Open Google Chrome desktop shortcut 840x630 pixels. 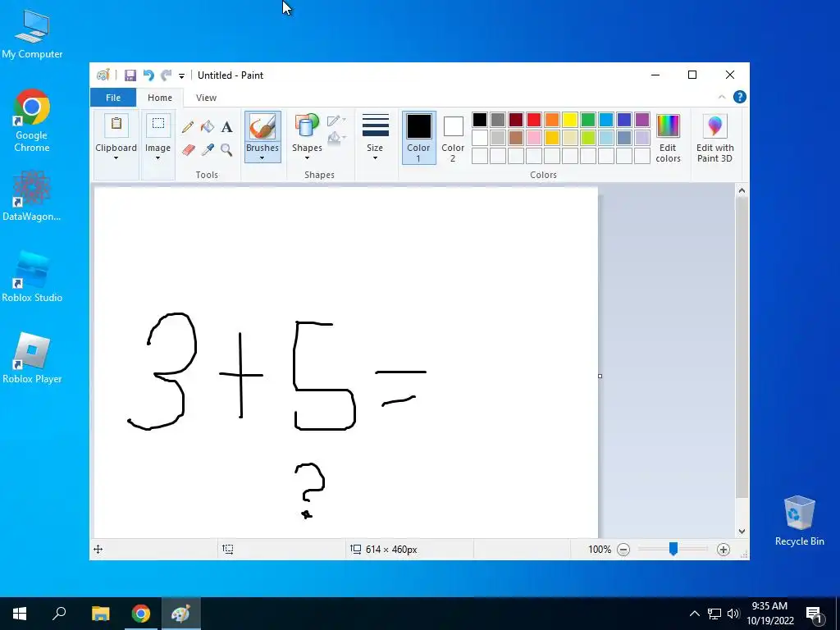[x=32, y=121]
